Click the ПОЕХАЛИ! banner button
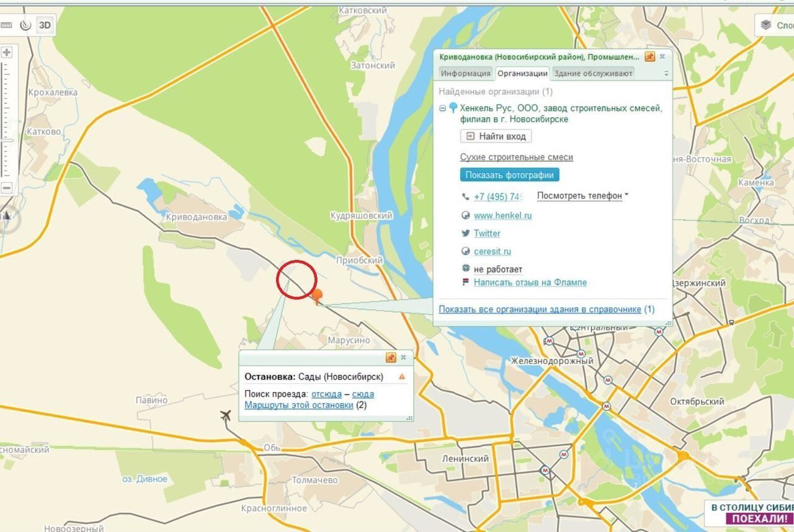This screenshot has width=794, height=532. (x=761, y=519)
